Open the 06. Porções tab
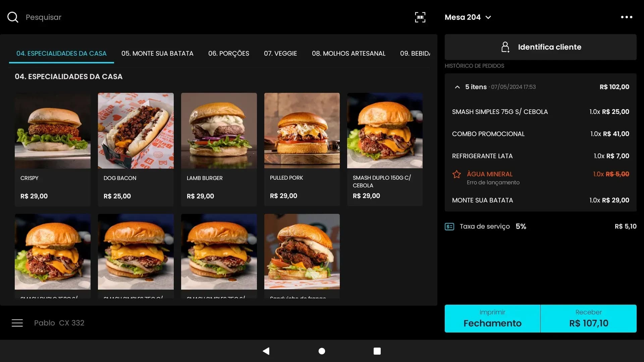The height and width of the screenshot is (362, 644). tap(229, 53)
